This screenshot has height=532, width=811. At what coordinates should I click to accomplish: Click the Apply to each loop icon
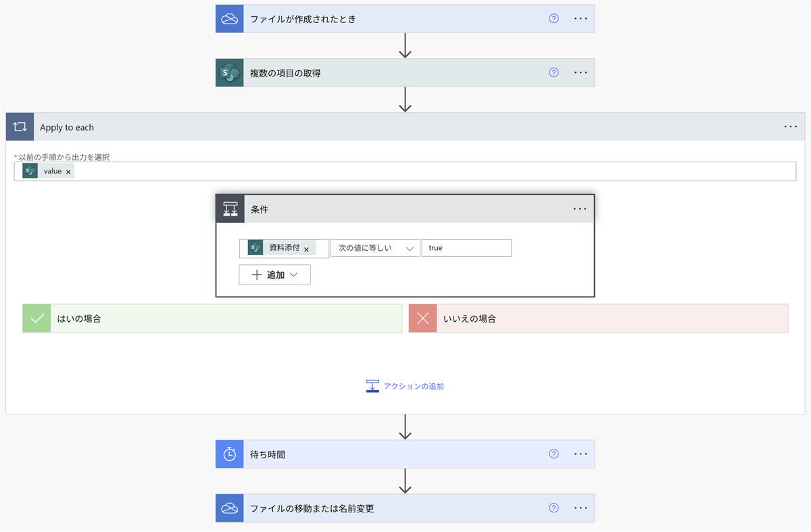tap(20, 127)
